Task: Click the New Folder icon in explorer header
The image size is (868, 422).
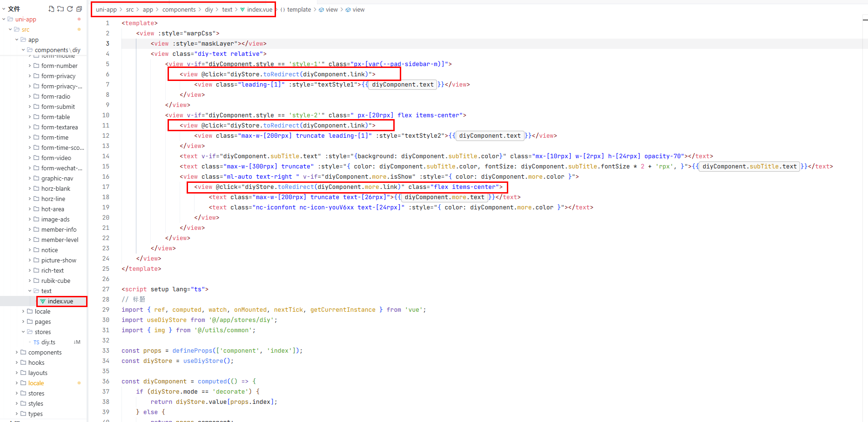Action: click(61, 9)
